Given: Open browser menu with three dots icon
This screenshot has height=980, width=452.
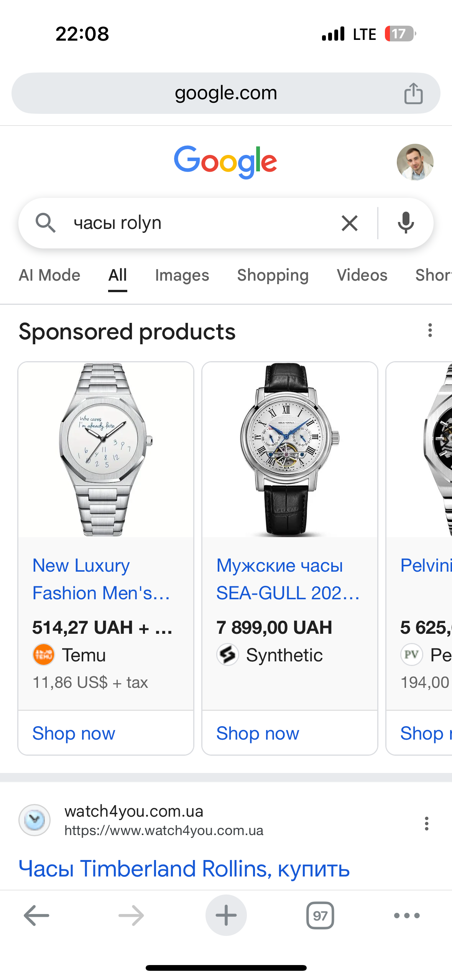Looking at the screenshot, I should tap(407, 916).
